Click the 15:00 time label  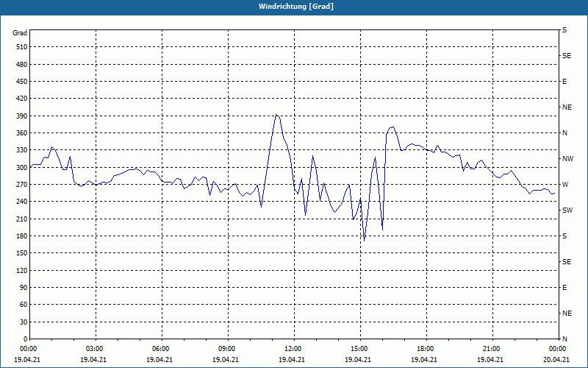click(x=359, y=349)
